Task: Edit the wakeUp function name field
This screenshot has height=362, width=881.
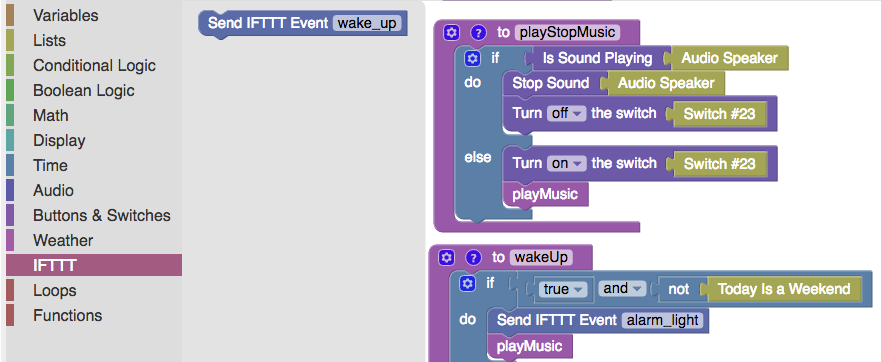Action: [x=541, y=257]
